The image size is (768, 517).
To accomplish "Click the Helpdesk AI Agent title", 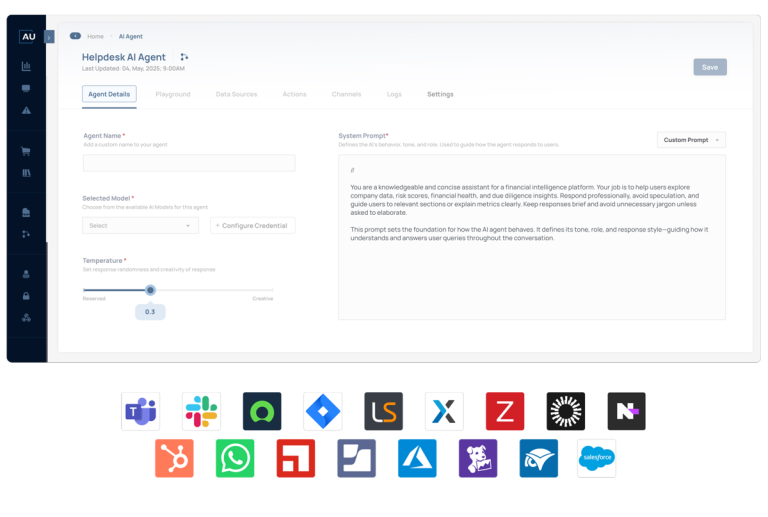I will [123, 57].
